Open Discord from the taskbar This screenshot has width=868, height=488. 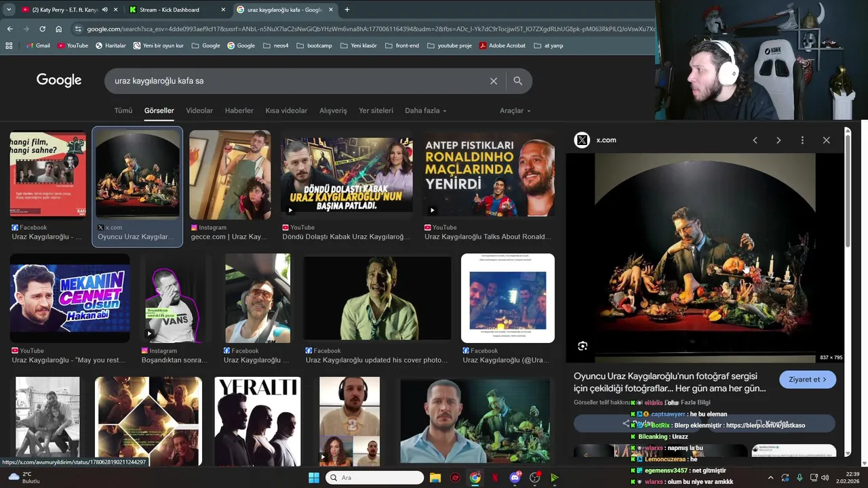click(x=515, y=478)
